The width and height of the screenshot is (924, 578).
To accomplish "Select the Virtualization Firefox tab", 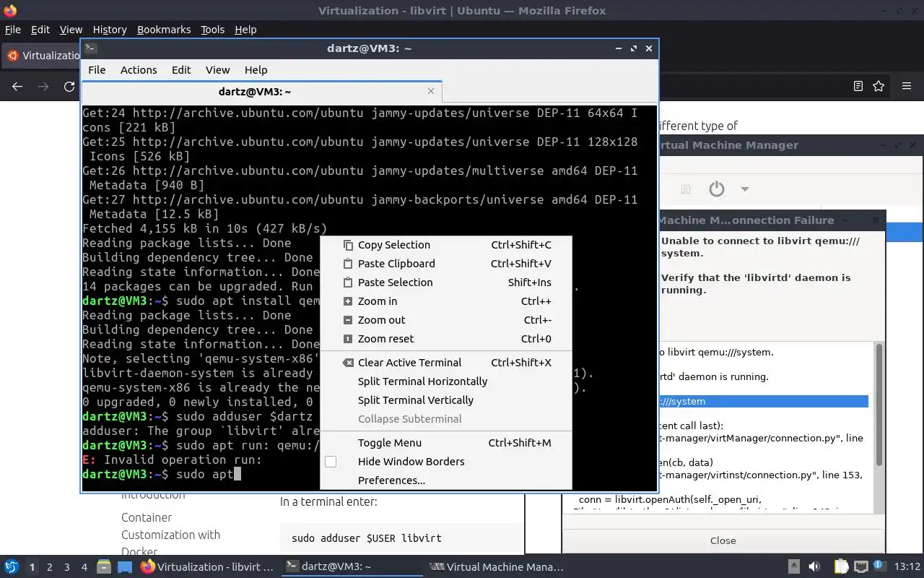I will [x=42, y=56].
